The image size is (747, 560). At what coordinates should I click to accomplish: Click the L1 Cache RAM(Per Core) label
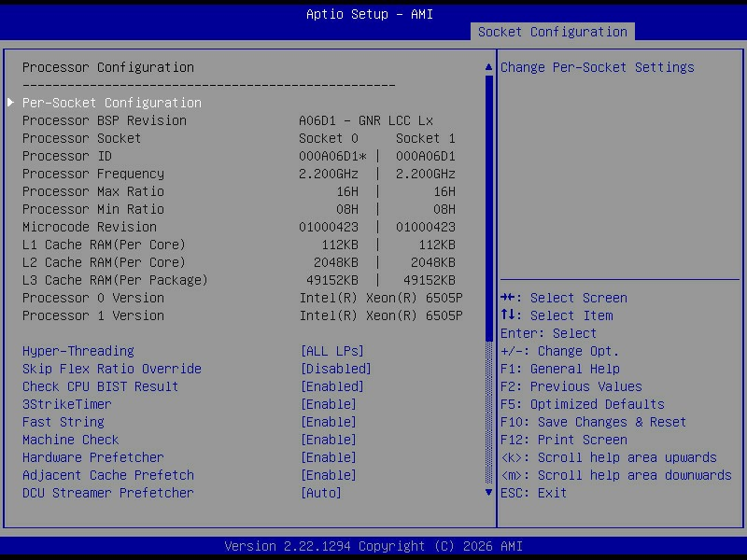104,245
